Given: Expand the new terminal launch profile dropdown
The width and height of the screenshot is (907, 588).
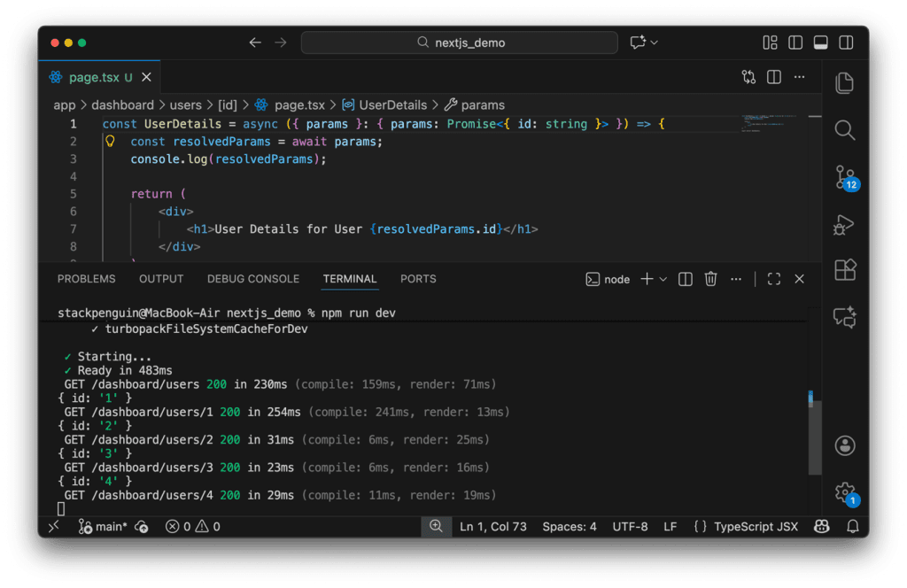Looking at the screenshot, I should tap(663, 279).
